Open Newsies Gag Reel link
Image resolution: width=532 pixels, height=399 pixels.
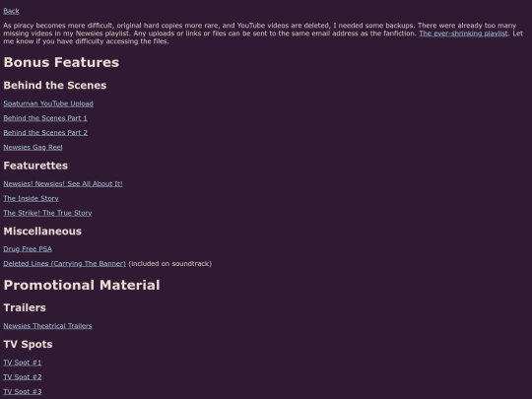(33, 148)
